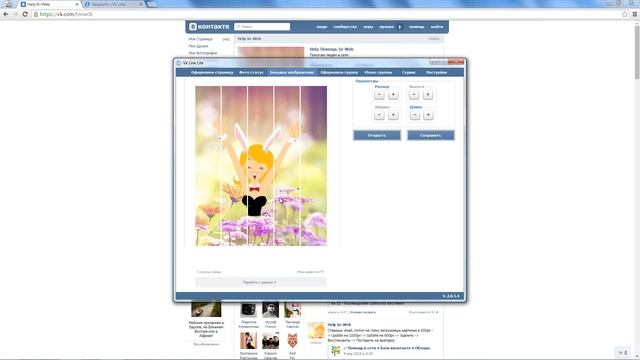Click выйти link in VK header
Image resolution: width=640 pixels, height=360 pixels.
[437, 27]
